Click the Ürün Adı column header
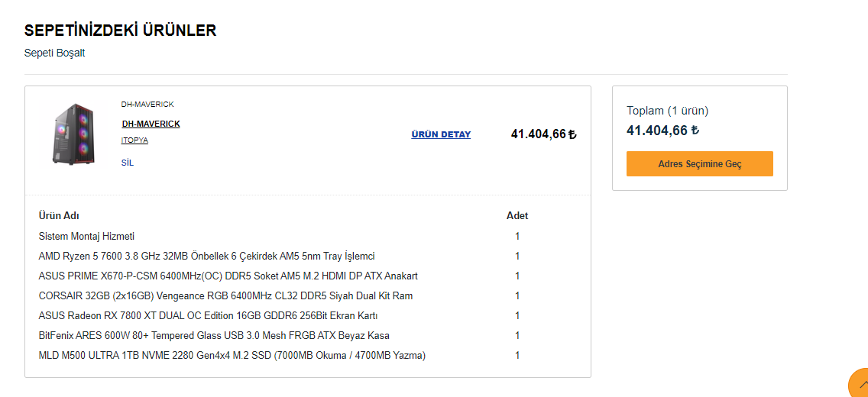The image size is (868, 397). (x=59, y=216)
